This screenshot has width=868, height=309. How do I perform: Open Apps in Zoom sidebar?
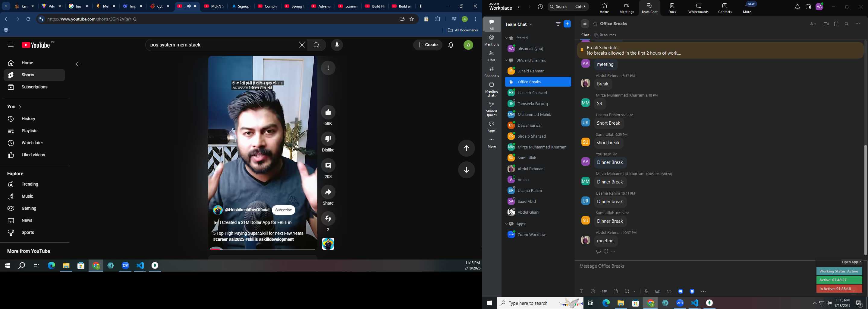[x=492, y=127]
